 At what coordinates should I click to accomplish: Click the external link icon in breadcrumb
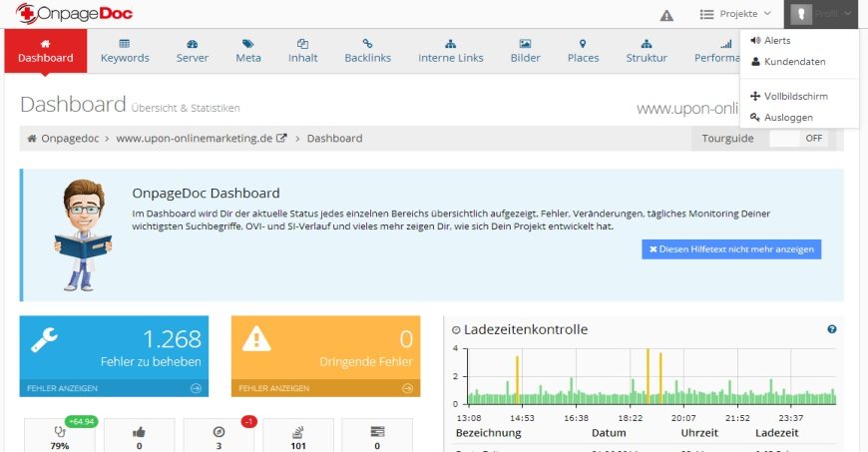(x=281, y=139)
